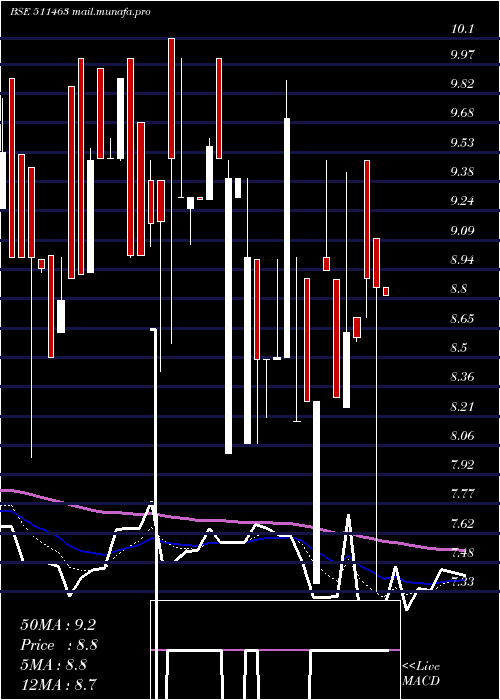
Task: Select the 9.53 price level label
Action: click(463, 142)
